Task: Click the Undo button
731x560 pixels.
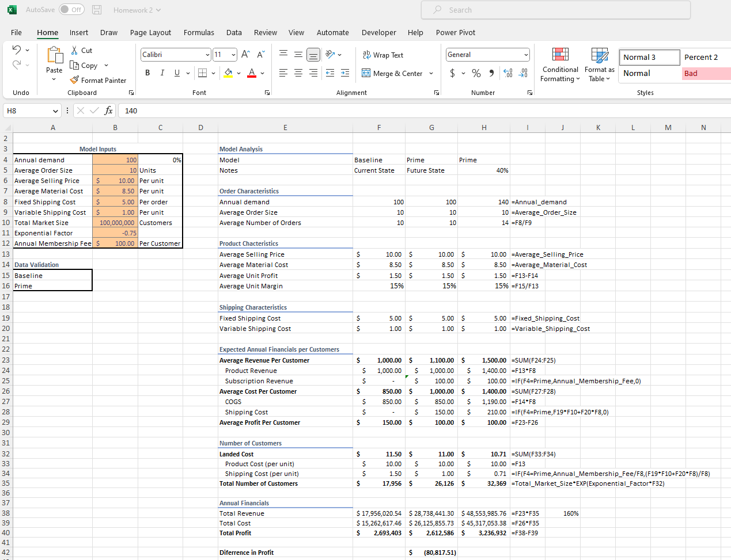Action: (x=16, y=51)
